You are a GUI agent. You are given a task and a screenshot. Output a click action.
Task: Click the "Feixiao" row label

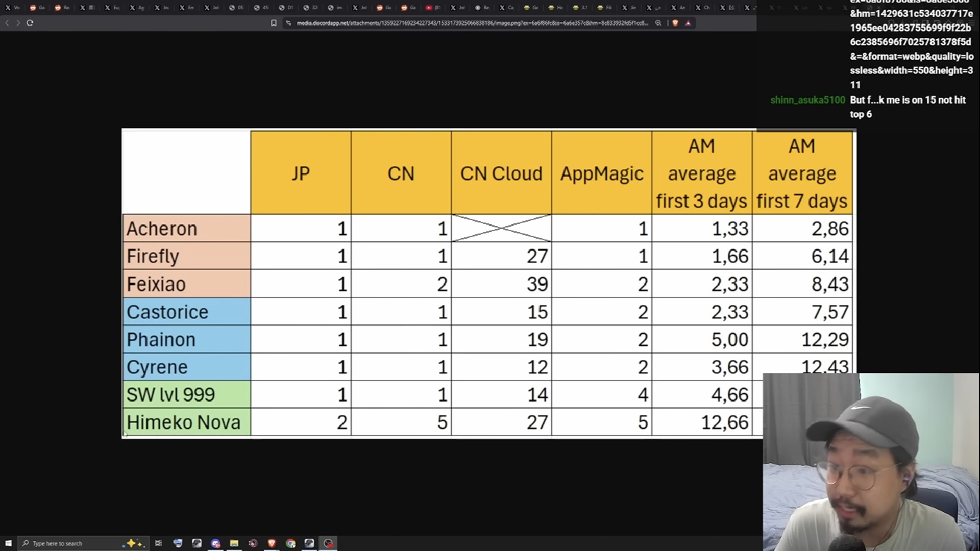(x=187, y=284)
